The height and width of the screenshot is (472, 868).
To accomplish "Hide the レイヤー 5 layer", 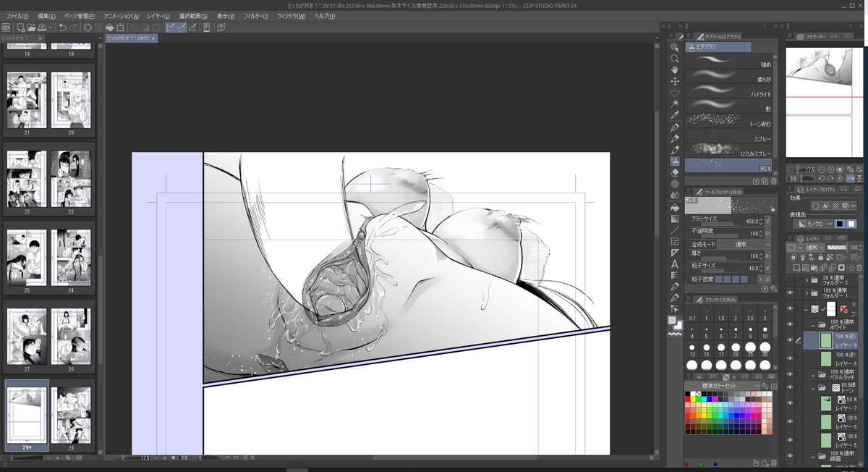I will coord(790,439).
